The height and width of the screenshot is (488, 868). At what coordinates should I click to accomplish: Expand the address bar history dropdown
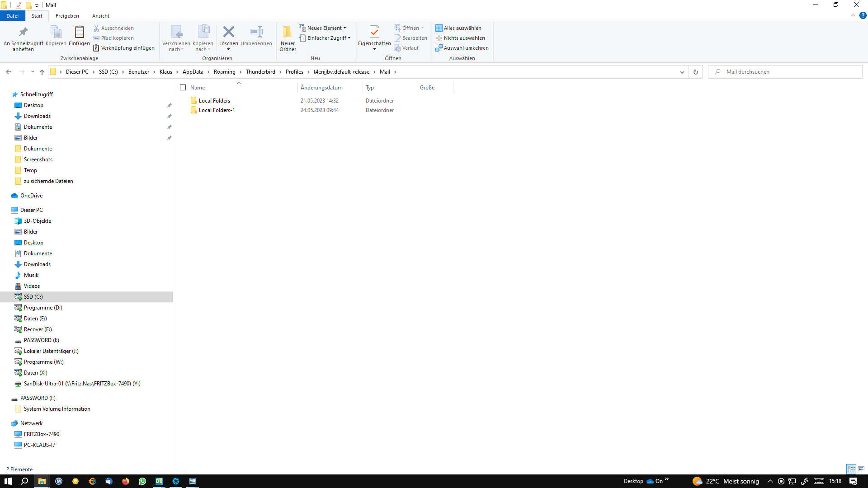(682, 72)
